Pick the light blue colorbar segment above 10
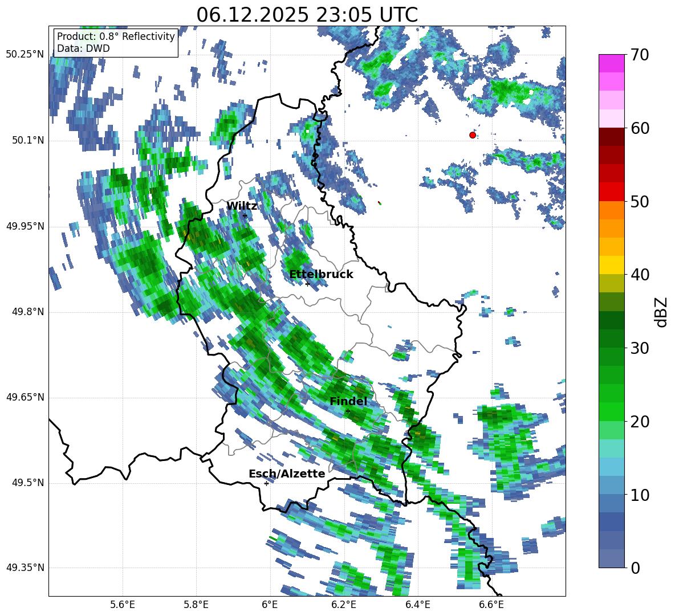Image resolution: width=675 pixels, height=616 pixels. (611, 486)
